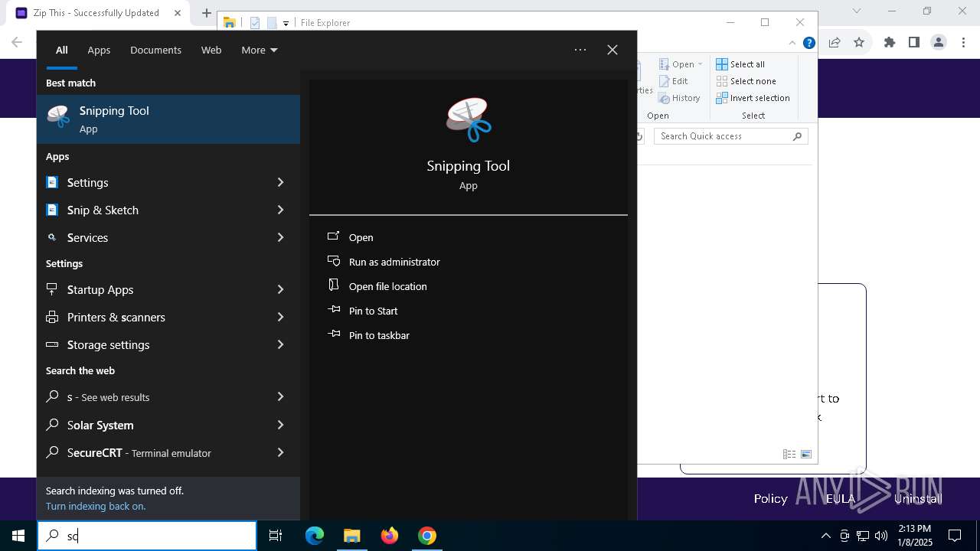The width and height of the screenshot is (980, 551).
Task: Click search icon in Quick access box
Action: [x=797, y=136]
